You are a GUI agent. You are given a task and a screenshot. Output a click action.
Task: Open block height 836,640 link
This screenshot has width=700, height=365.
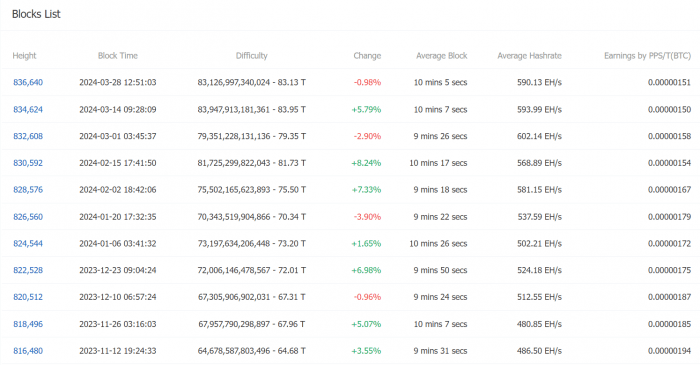click(28, 82)
